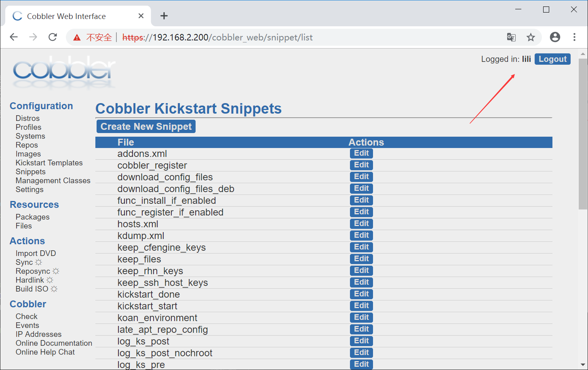Screen dimensions: 588x370
Task: Edit the cobbler_register snippet
Action: [x=361, y=165]
